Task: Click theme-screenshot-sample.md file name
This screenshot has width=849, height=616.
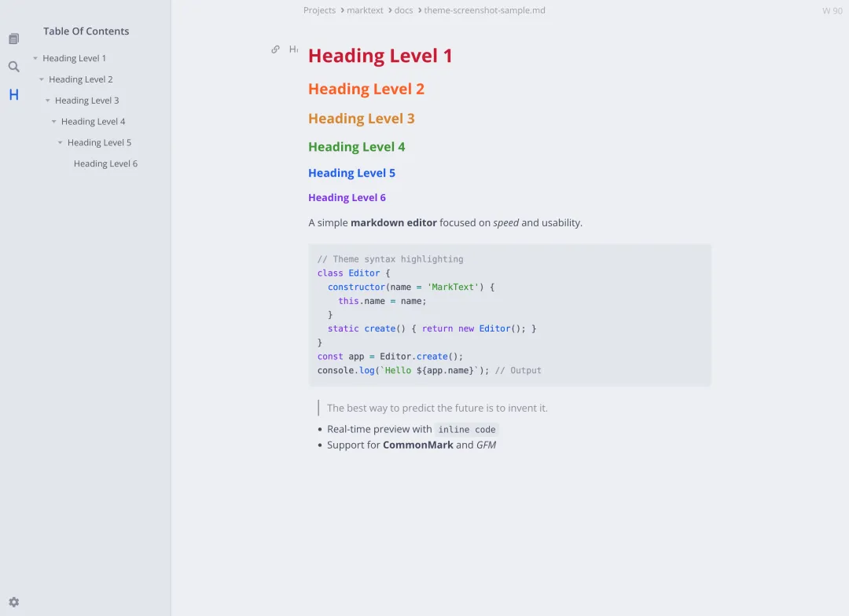Action: pos(484,10)
